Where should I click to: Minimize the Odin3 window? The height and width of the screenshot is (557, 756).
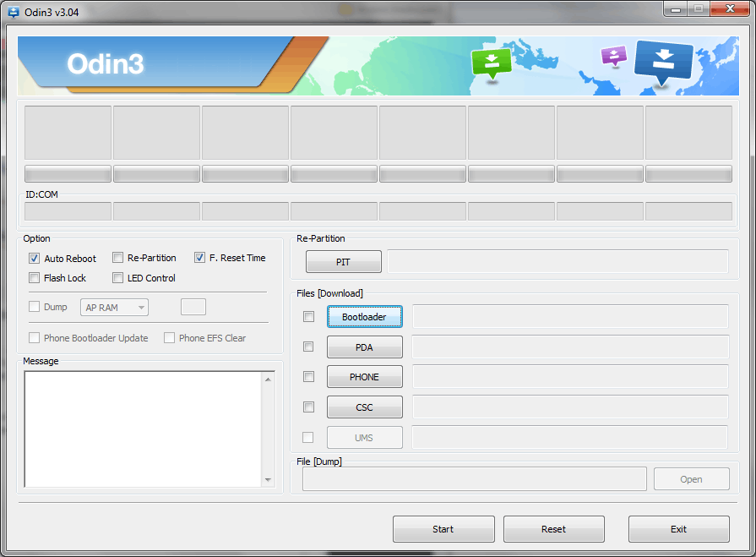pyautogui.click(x=676, y=8)
